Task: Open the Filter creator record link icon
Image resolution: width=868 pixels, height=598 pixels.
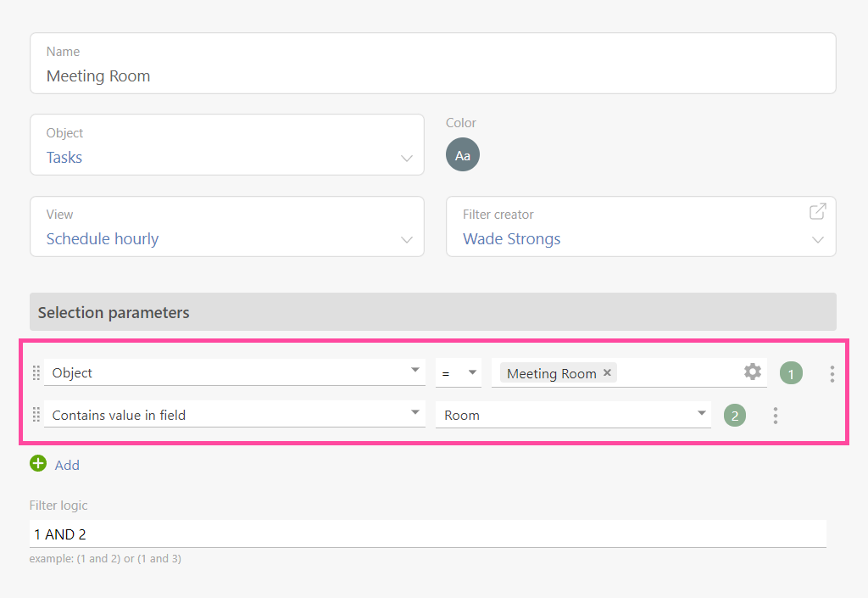Action: 818,211
